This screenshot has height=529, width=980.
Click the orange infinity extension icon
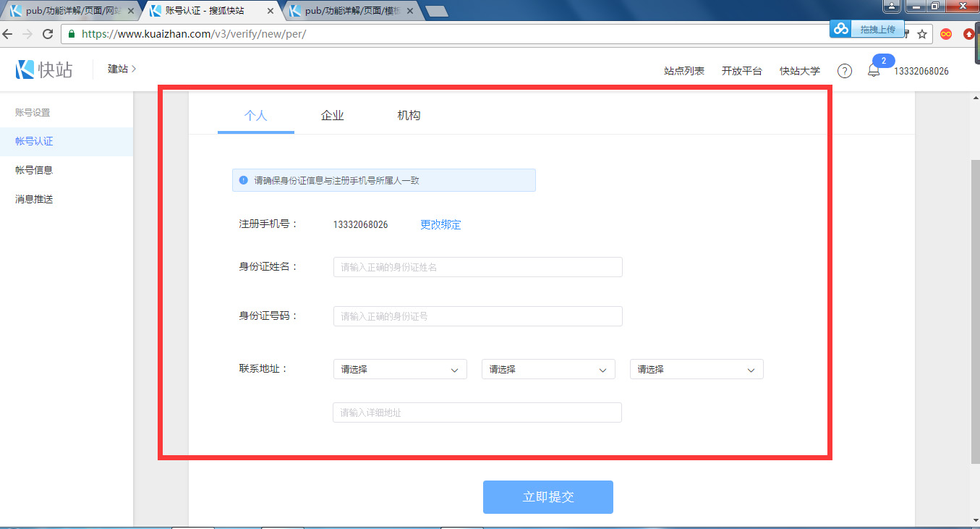pyautogui.click(x=945, y=34)
